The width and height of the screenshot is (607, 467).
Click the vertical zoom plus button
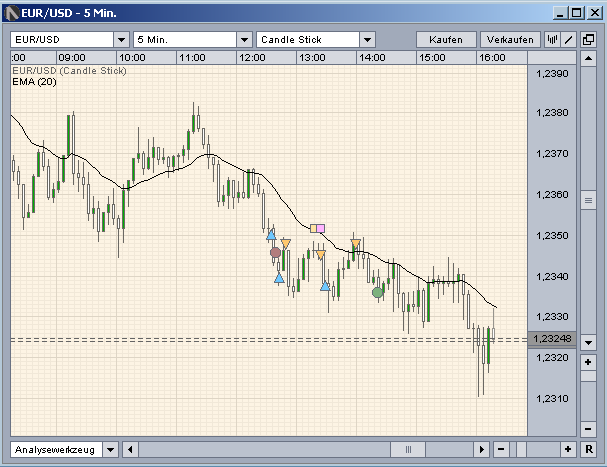(588, 362)
